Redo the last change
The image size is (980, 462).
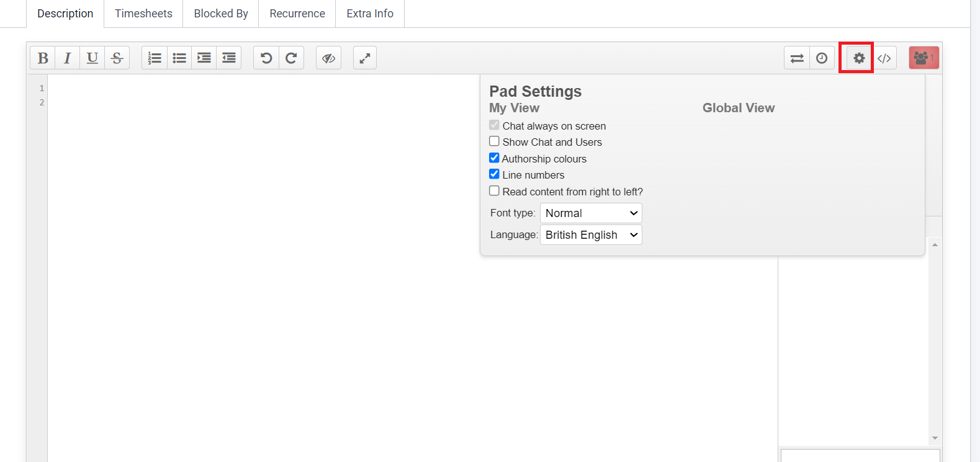tap(291, 58)
